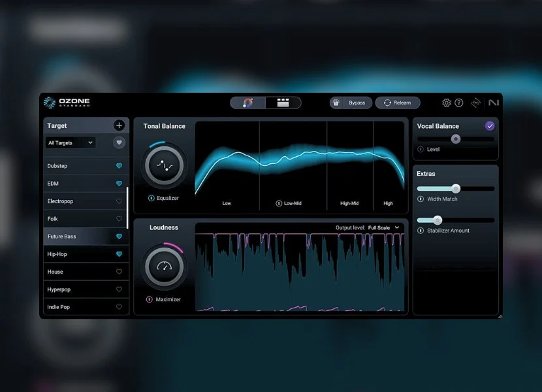This screenshot has width=542, height=392.
Task: Unfavorite the Dubstep target heart
Action: tap(119, 166)
